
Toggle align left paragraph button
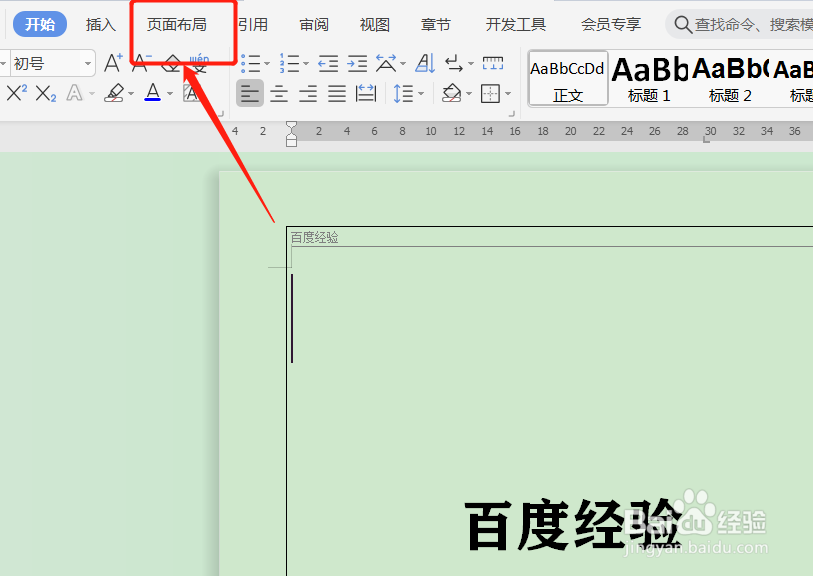pyautogui.click(x=250, y=94)
